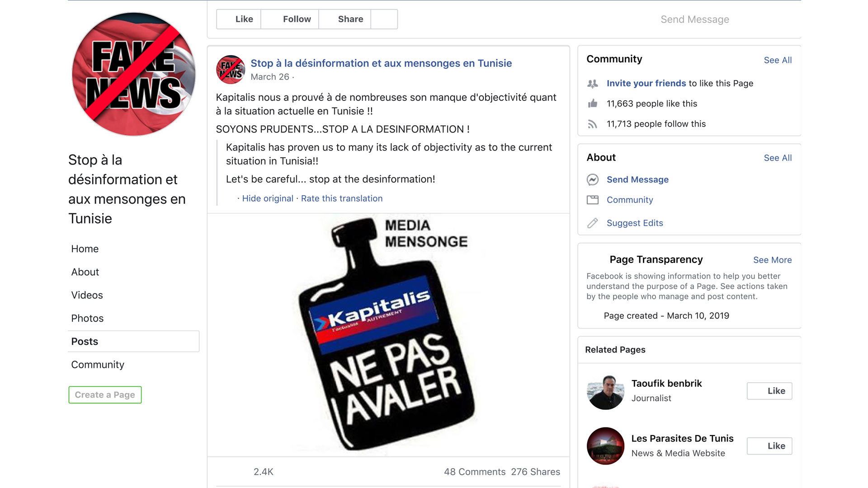Viewport: 868px width, 488px height.
Task: Click the Rate this translation link
Action: point(342,198)
